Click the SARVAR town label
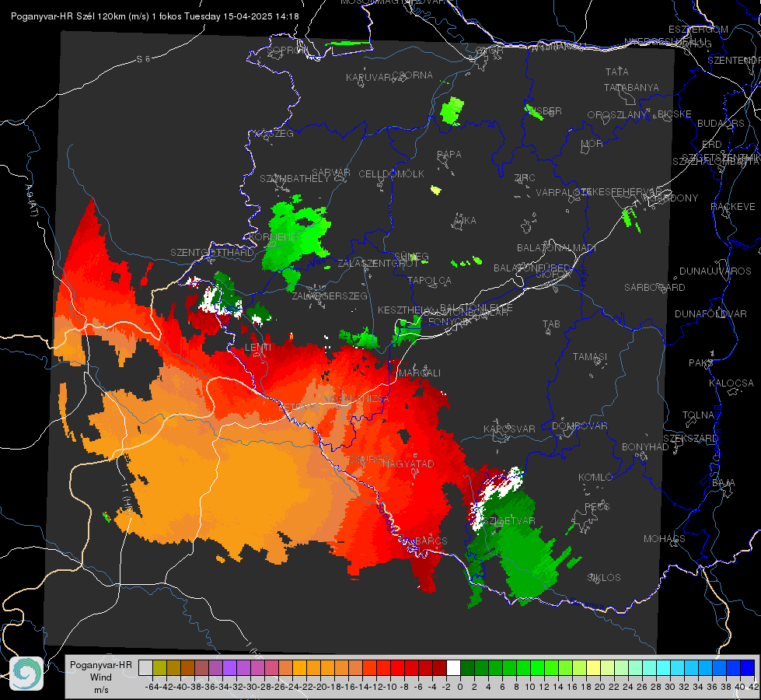761x700 pixels. (x=331, y=173)
